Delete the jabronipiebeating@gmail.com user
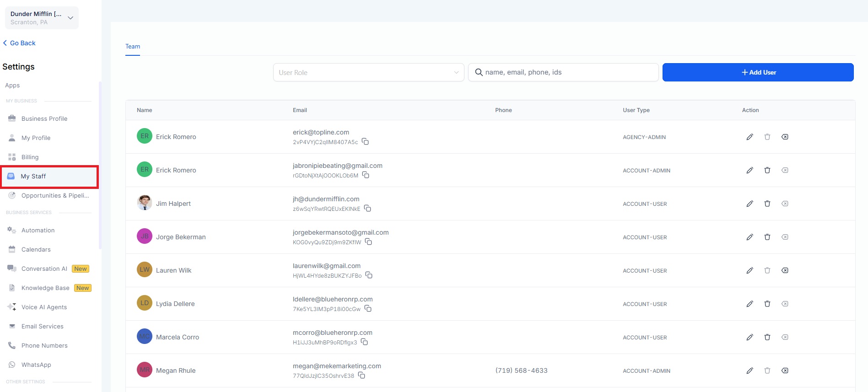Screen dimensions: 868x392 tap(767, 170)
